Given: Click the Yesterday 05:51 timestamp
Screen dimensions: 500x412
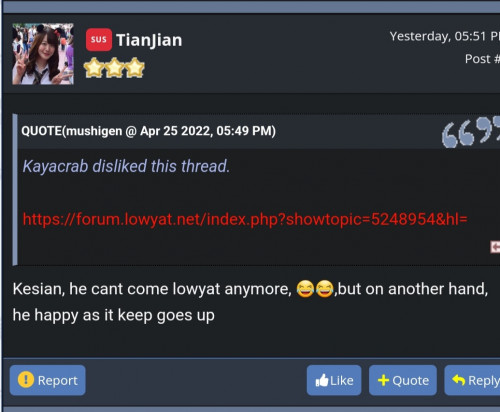Looking at the screenshot, I should pos(445,36).
